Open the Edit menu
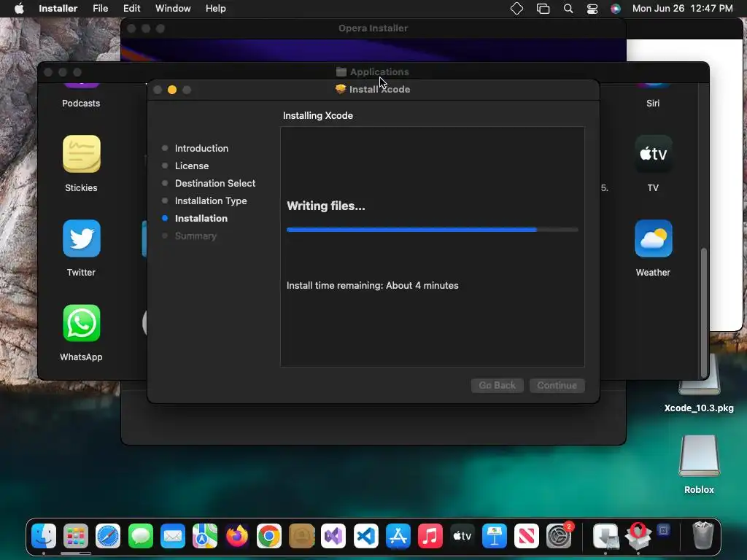Image resolution: width=747 pixels, height=560 pixels. point(131,9)
